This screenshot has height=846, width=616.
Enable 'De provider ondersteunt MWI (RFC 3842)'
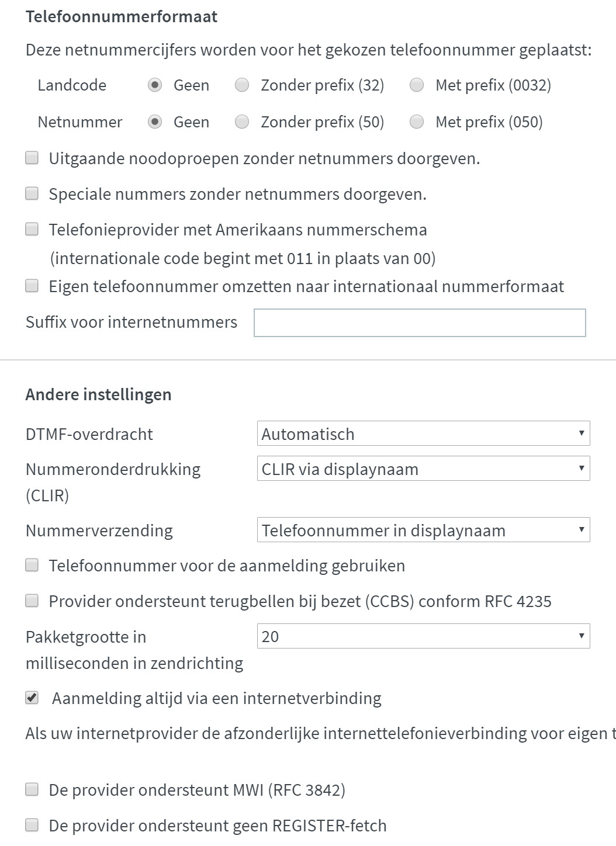(x=32, y=790)
